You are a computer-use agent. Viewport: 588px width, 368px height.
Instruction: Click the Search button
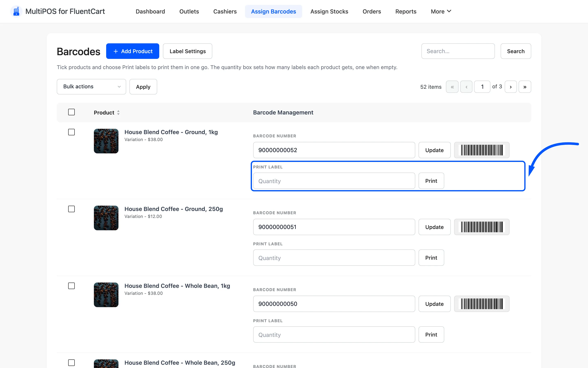pos(516,51)
